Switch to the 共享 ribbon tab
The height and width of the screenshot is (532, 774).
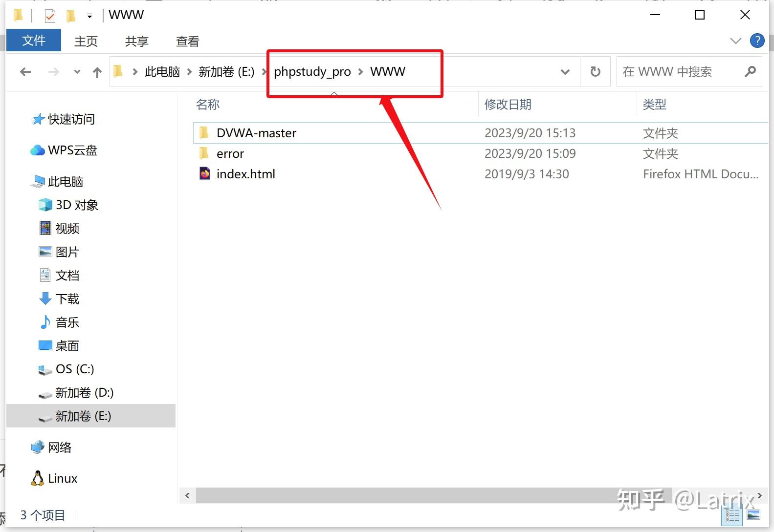point(137,42)
